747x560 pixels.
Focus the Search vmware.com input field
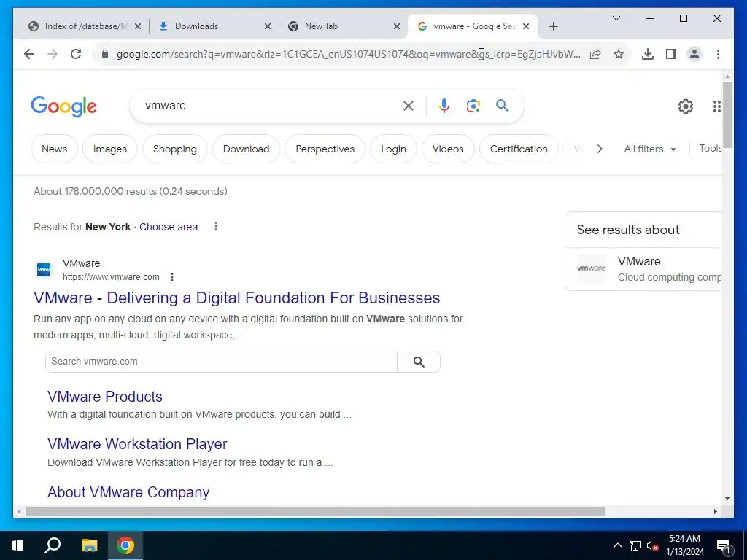pyautogui.click(x=222, y=362)
